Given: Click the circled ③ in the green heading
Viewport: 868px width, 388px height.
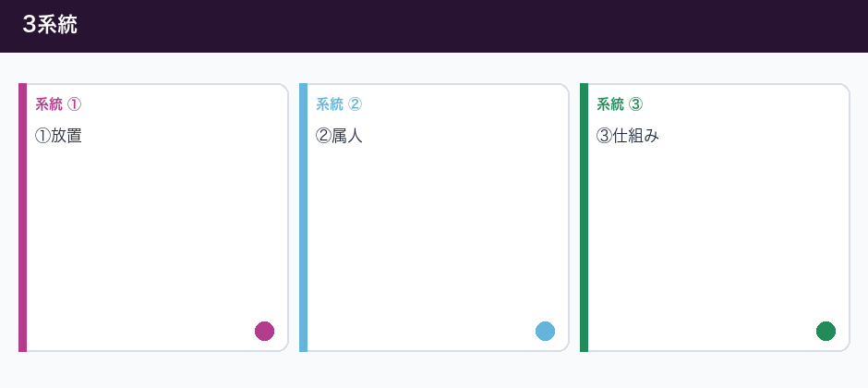Looking at the screenshot, I should pyautogui.click(x=636, y=104).
